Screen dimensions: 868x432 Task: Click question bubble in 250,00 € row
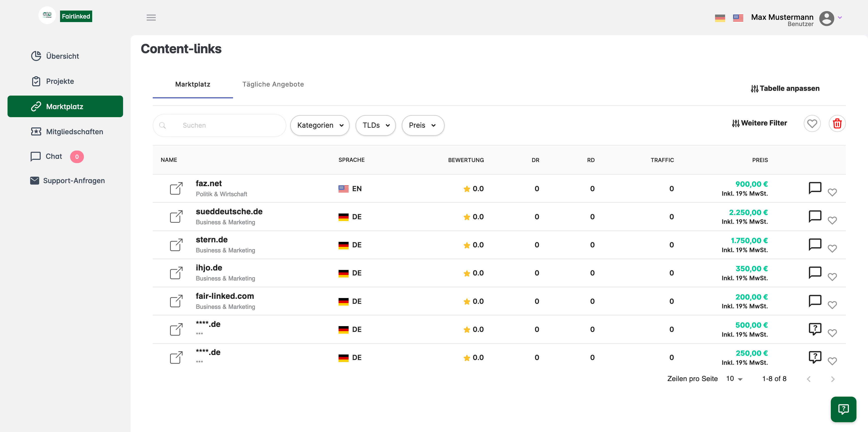coord(815,357)
